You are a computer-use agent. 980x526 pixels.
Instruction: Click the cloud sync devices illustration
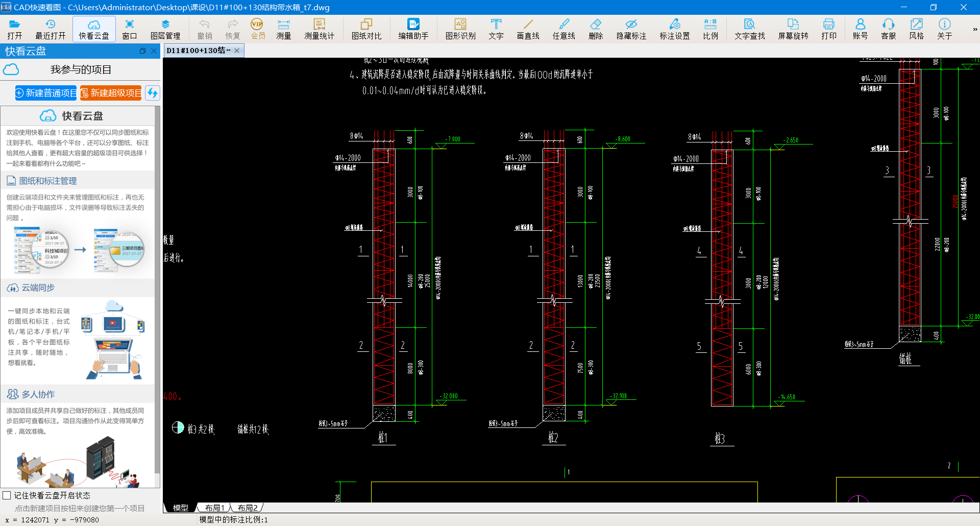[x=113, y=339]
